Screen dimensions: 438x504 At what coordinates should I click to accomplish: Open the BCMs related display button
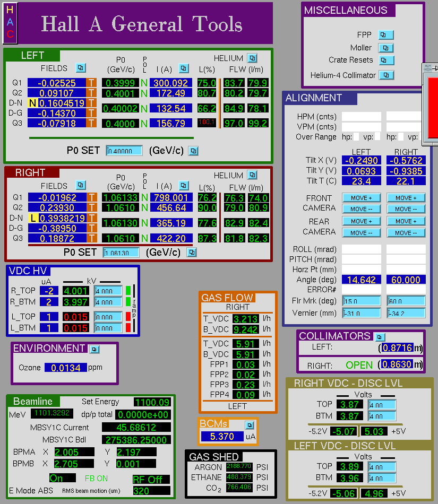tap(250, 425)
